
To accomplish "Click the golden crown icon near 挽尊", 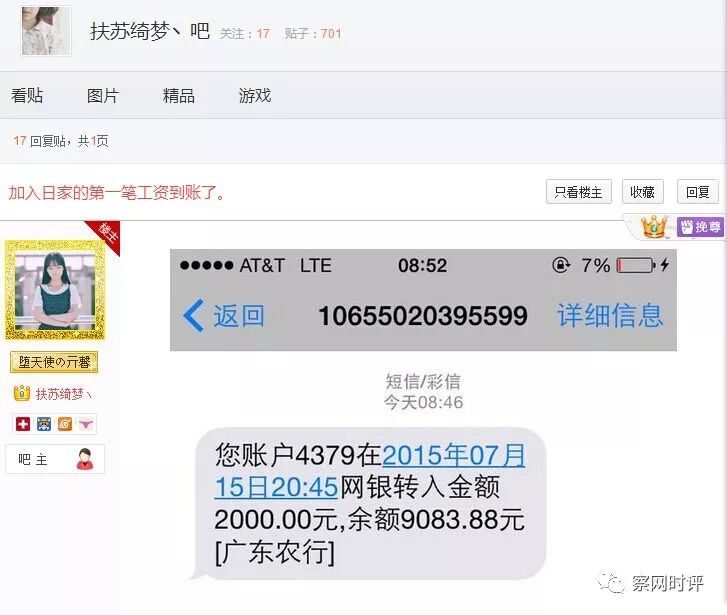I will click(654, 227).
